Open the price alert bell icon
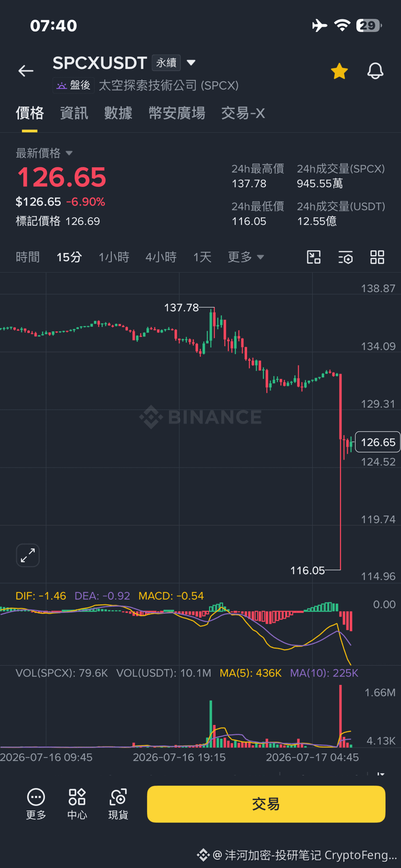The height and width of the screenshot is (868, 401). coord(375,71)
